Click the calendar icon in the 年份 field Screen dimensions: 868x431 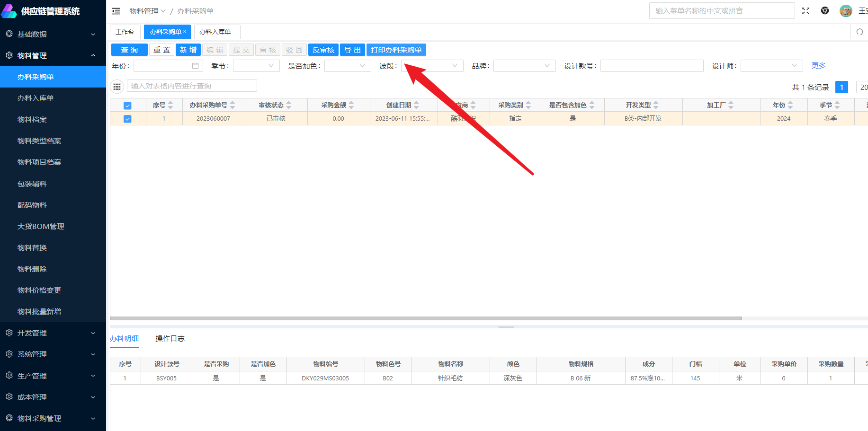[x=195, y=66]
